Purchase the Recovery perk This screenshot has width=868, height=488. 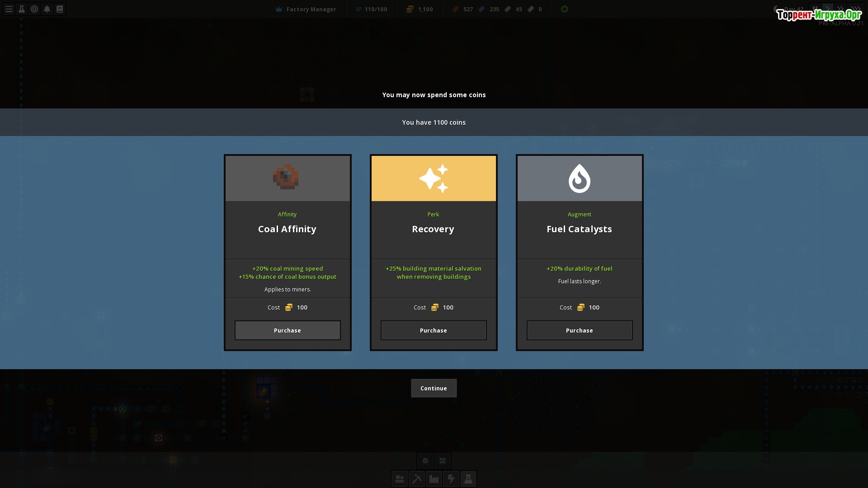tap(434, 330)
